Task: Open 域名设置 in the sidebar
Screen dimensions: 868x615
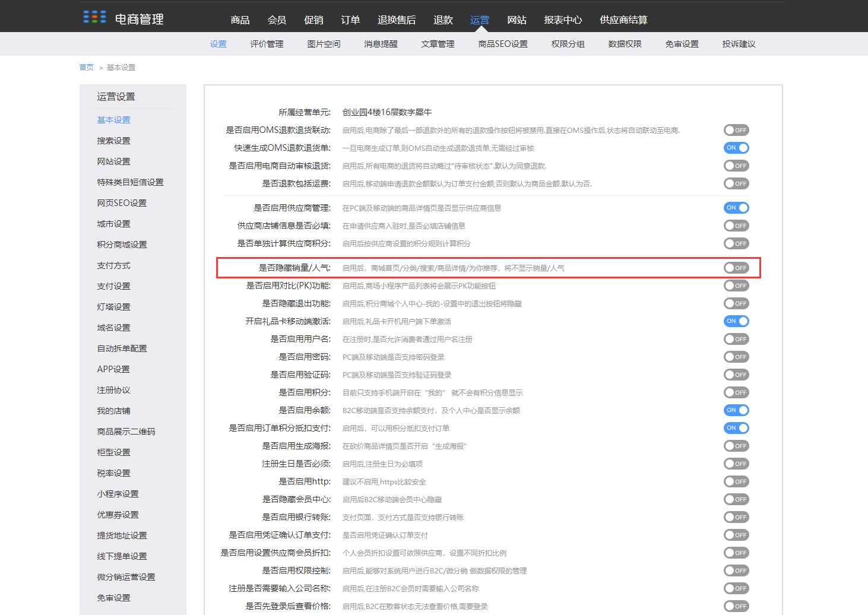Action: click(x=113, y=328)
